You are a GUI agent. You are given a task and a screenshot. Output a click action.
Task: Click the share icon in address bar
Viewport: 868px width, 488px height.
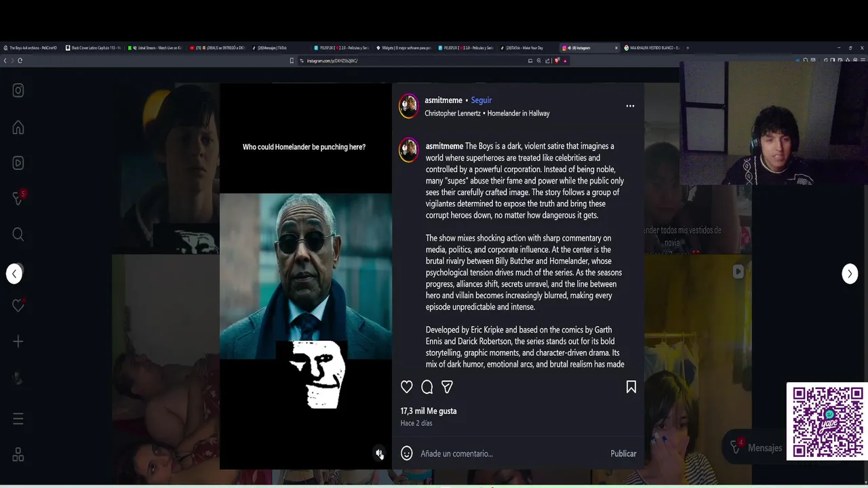tap(547, 61)
